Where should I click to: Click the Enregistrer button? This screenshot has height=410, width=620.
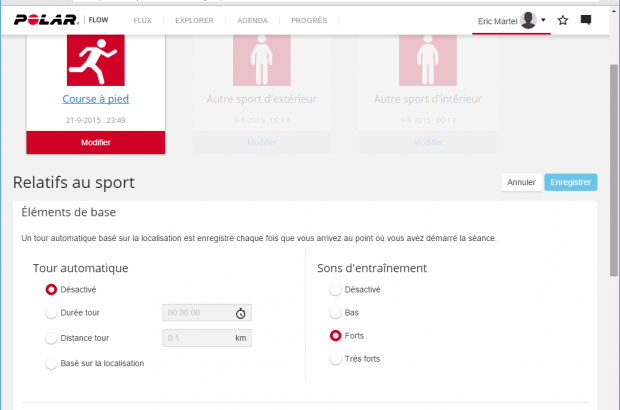pyautogui.click(x=571, y=182)
